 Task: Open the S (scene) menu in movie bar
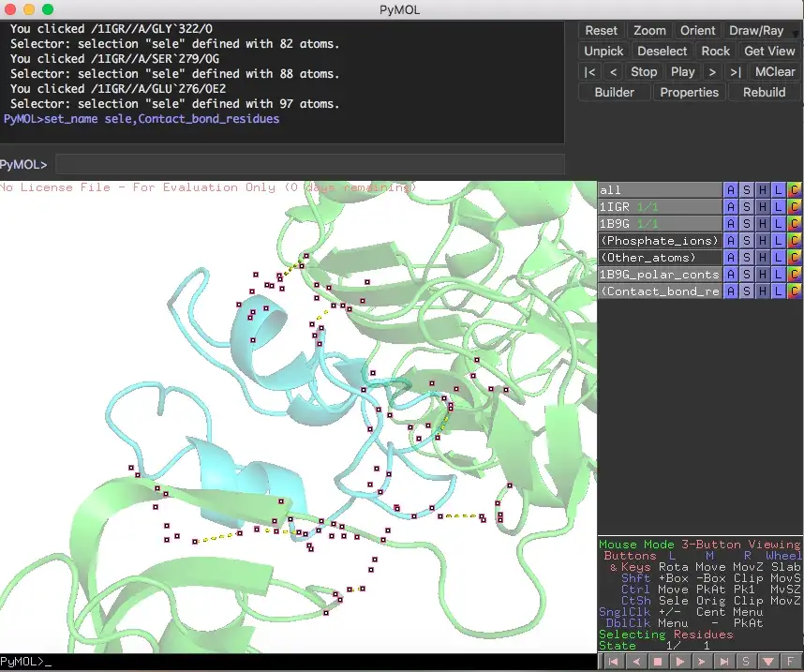point(746,662)
